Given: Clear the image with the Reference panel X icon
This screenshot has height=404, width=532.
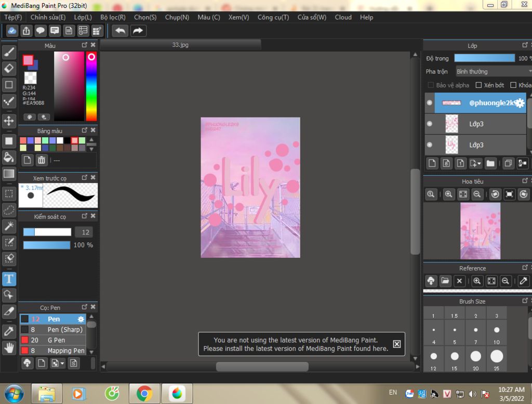Looking at the screenshot, I should [459, 281].
